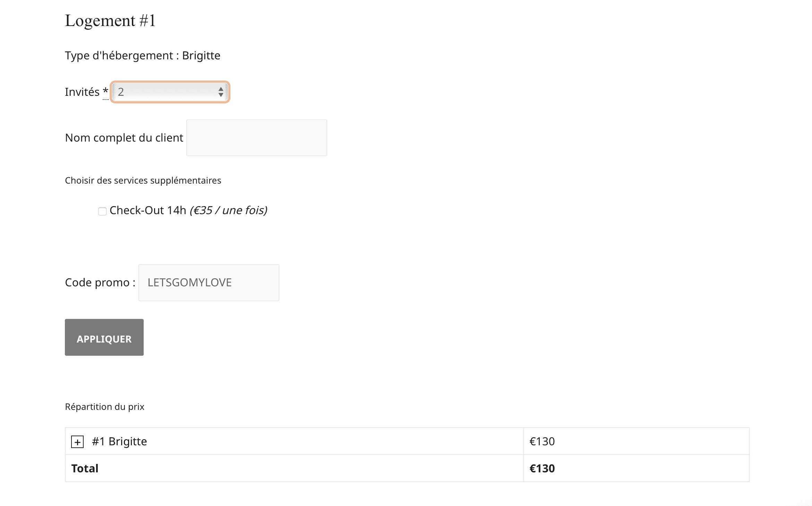
Task: Click the up-down arrows on Invités select
Action: point(221,92)
